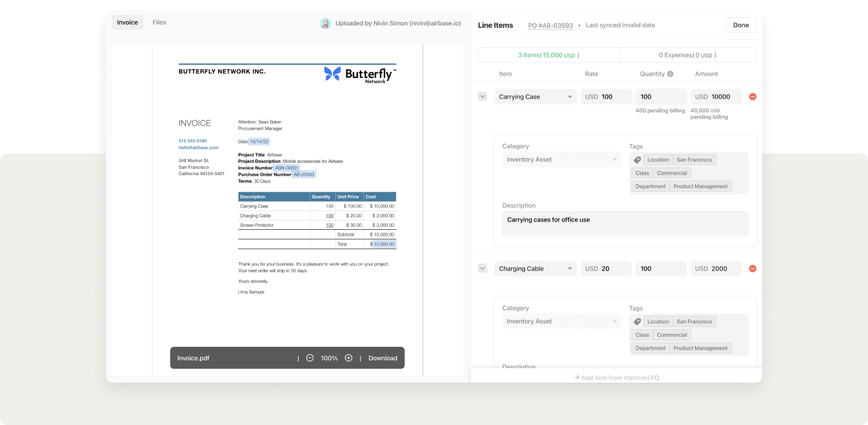Screen dimensions: 868x425
Task: Remove the Charging Cable line item
Action: 753,269
